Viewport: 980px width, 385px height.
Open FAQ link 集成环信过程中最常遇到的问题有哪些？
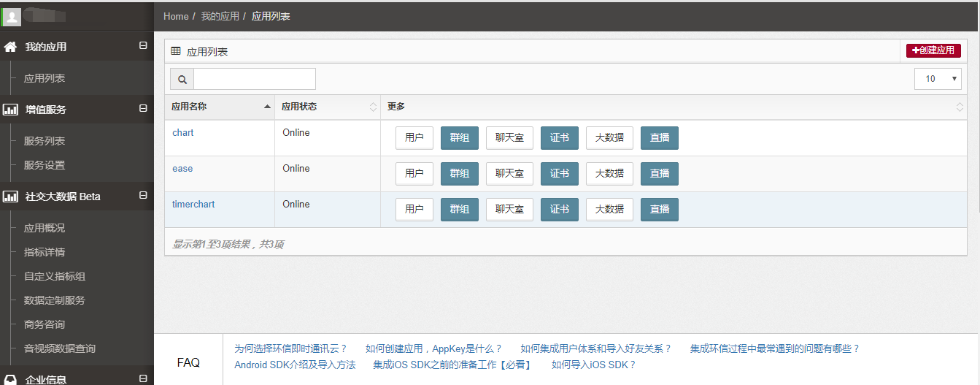[x=775, y=349]
